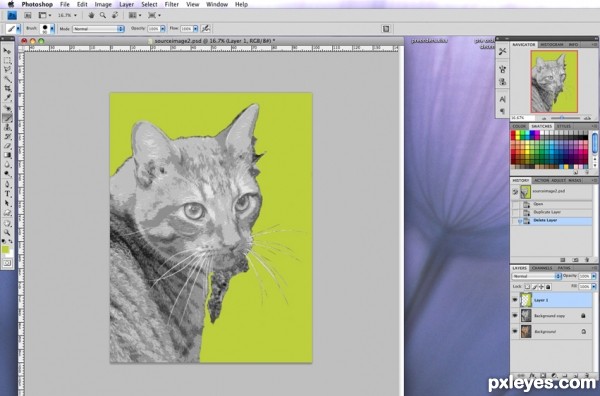Select the Magic Wand tool
Viewport: 600px width, 396px height.
click(7, 79)
